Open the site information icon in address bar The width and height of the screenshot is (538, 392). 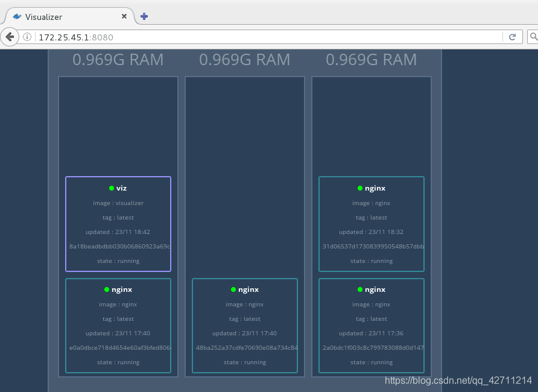(x=27, y=37)
